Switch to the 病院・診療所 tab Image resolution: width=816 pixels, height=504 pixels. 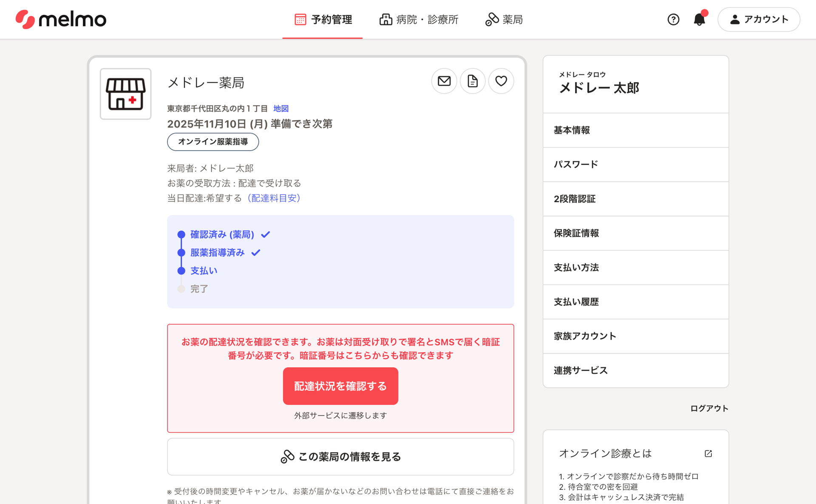point(419,20)
